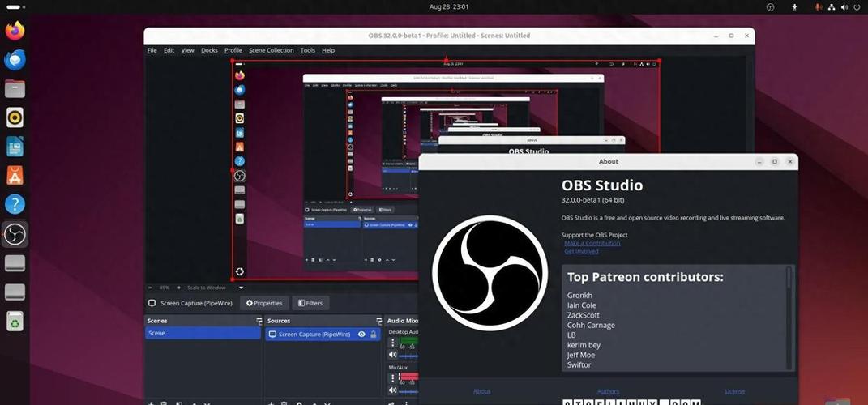The image size is (868, 405).
Task: Zoom out the preview with the minus icon
Action: 151,288
